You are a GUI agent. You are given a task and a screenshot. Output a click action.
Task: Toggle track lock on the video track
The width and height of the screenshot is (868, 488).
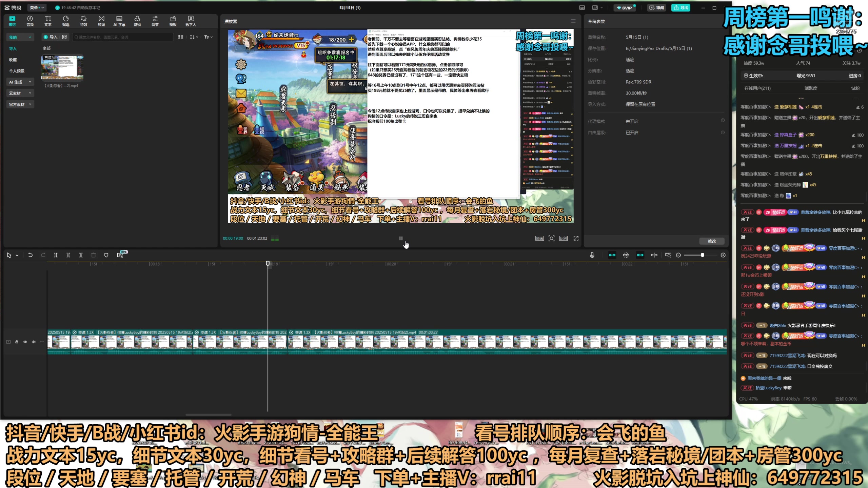tap(17, 342)
